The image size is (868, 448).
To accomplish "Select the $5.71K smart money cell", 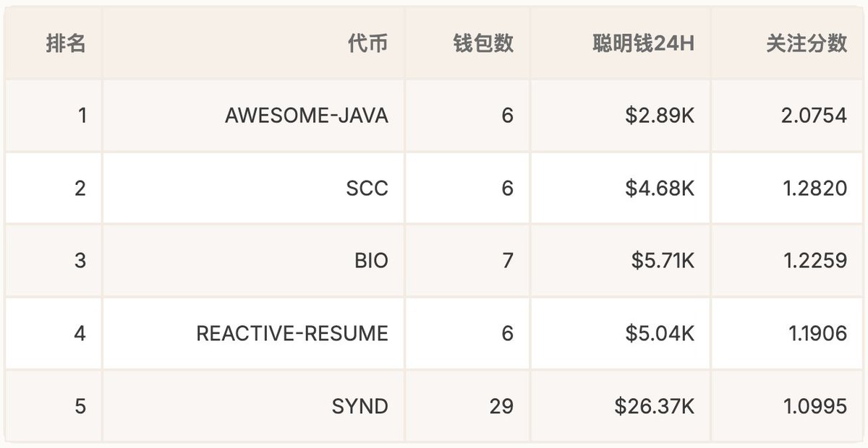I will (x=663, y=261).
